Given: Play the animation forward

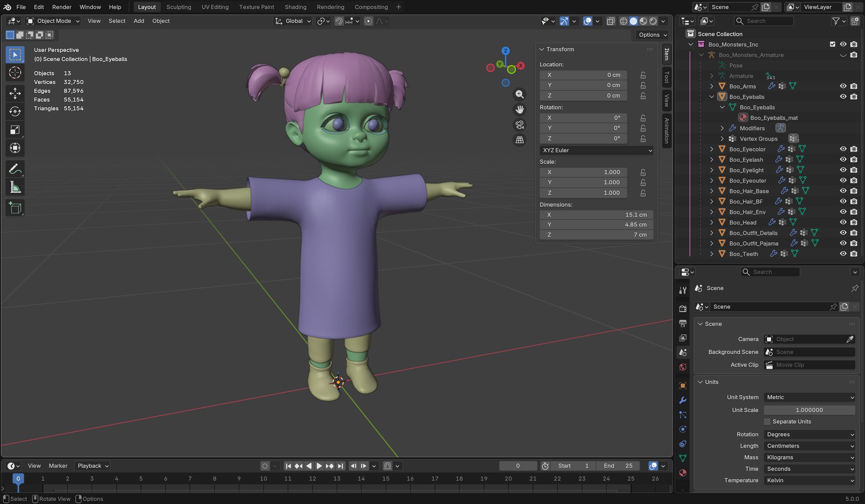Looking at the screenshot, I should click(319, 466).
